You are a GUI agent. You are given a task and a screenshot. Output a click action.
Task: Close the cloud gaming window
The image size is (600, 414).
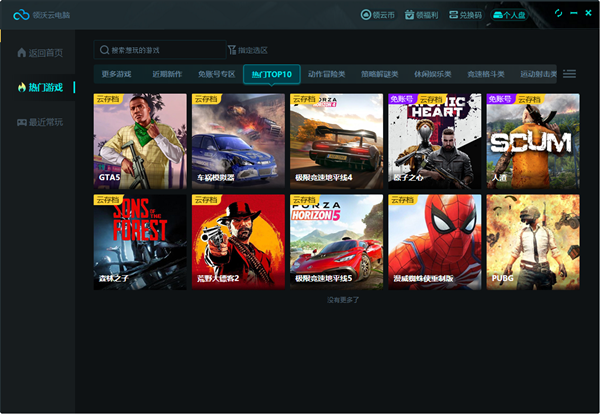(x=589, y=13)
